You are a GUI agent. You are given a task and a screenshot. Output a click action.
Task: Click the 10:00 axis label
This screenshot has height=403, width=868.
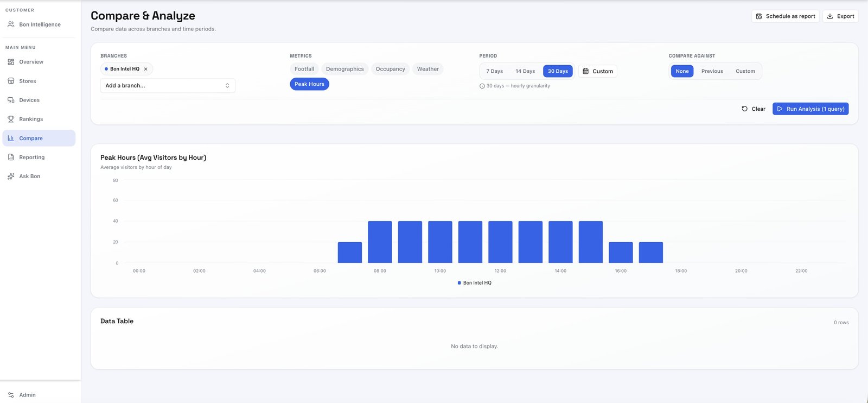point(440,271)
